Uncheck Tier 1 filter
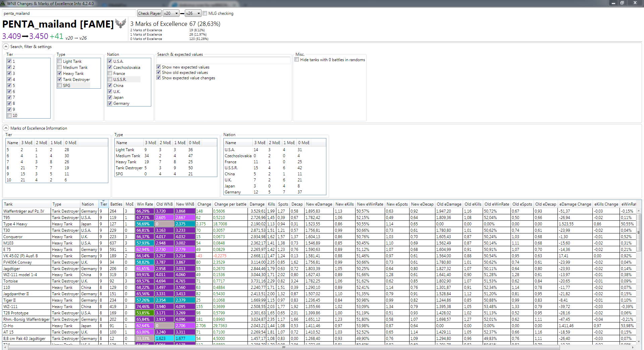Screen dimensions: 644x350 tap(9, 61)
